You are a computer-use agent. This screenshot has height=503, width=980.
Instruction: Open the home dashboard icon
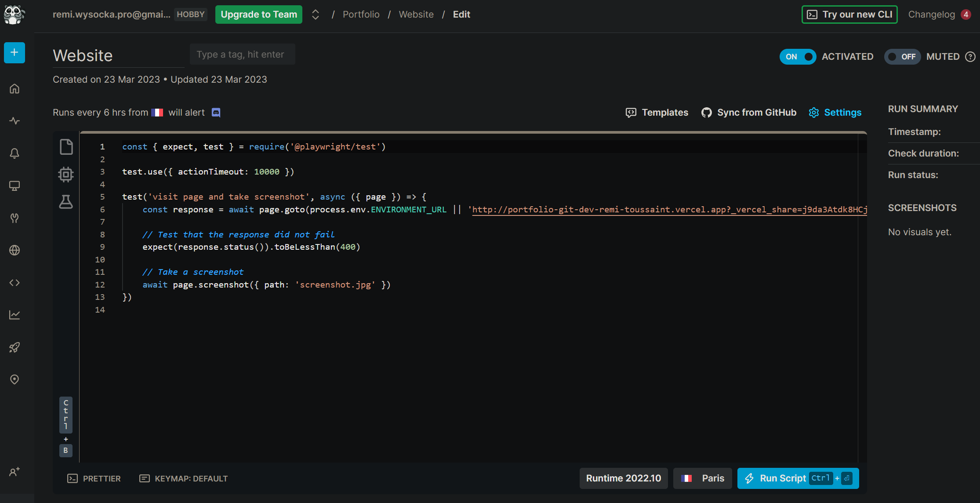tap(15, 89)
